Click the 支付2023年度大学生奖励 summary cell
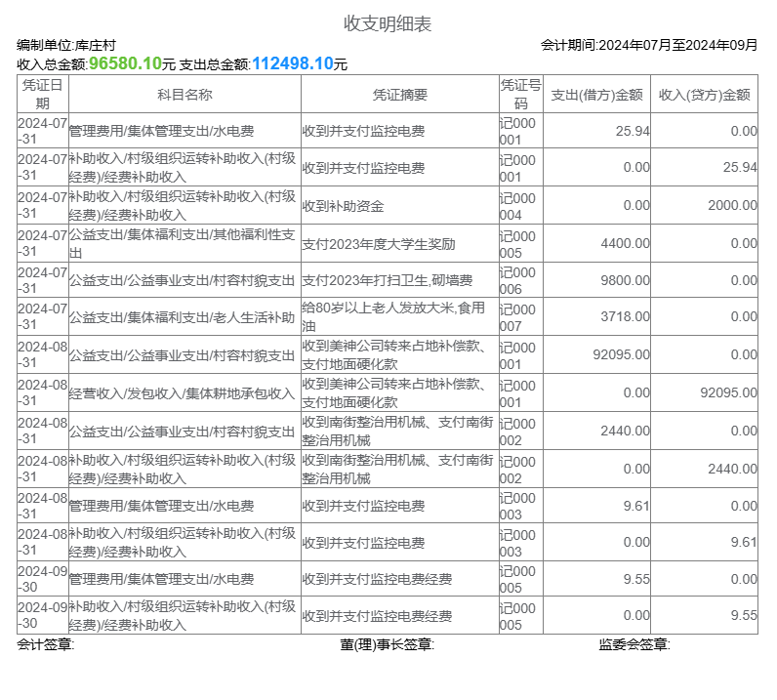Viewport: 777px width, 700px height. tap(379, 243)
